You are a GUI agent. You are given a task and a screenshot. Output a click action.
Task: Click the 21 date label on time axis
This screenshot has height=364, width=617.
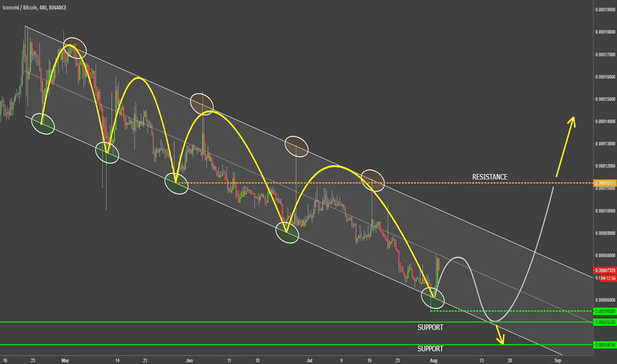tap(145, 361)
